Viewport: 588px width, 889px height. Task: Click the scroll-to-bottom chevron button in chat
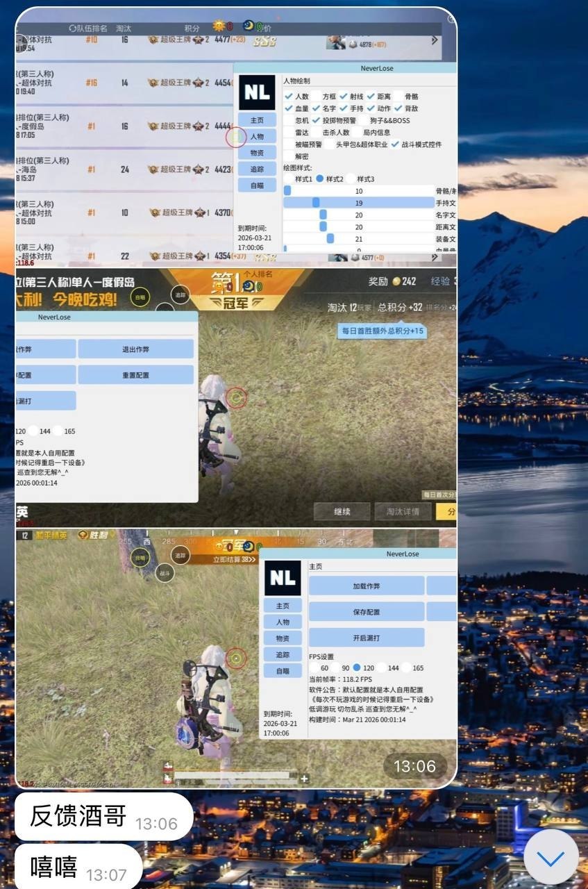tap(551, 858)
